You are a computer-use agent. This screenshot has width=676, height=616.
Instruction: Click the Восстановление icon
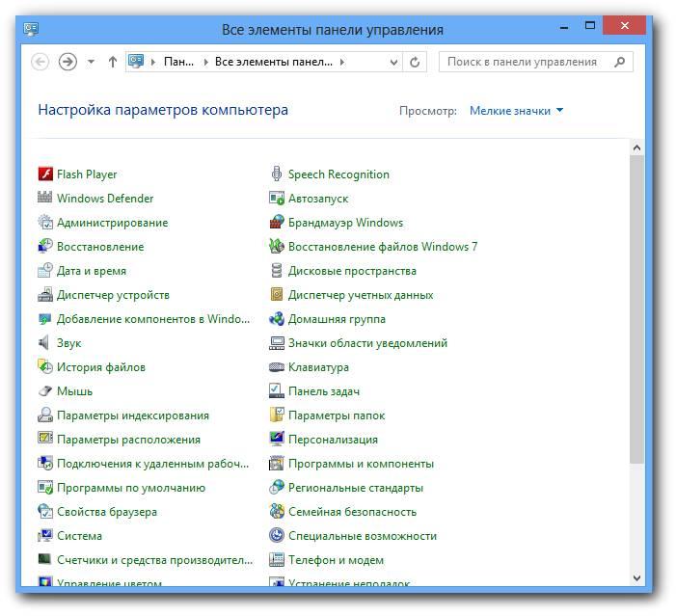tap(45, 247)
